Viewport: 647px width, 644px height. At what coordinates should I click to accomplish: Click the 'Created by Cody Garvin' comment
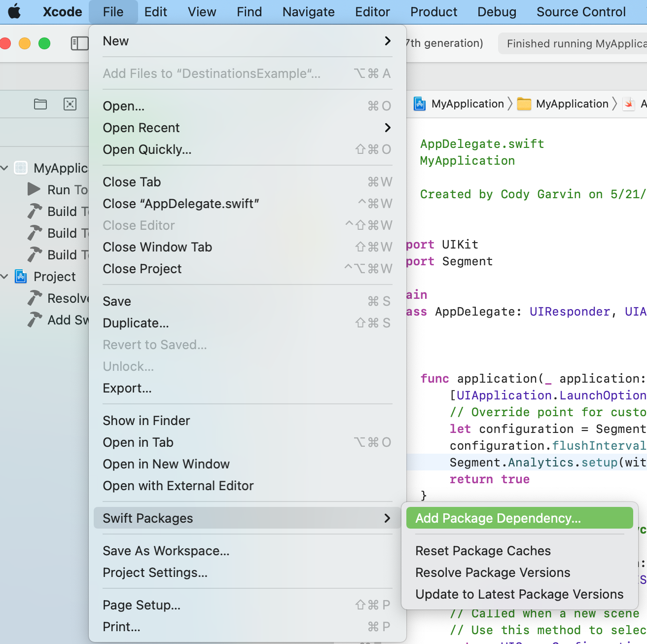tap(534, 194)
